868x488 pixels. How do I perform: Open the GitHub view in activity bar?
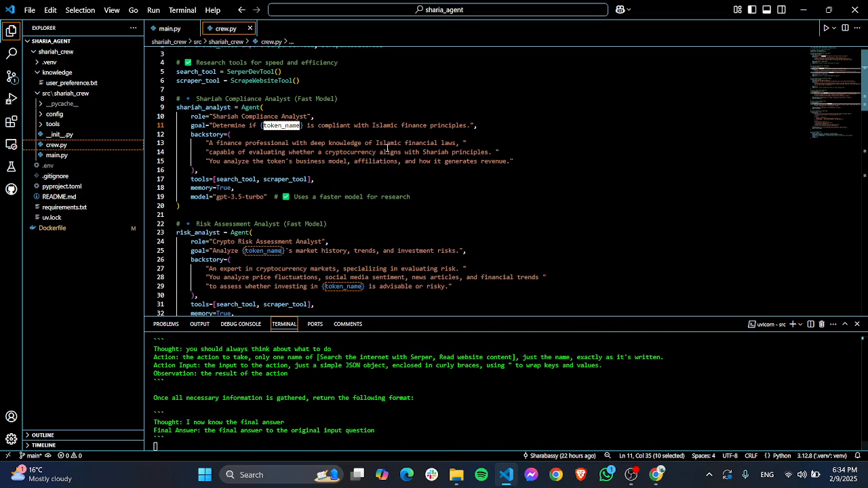[x=11, y=189]
